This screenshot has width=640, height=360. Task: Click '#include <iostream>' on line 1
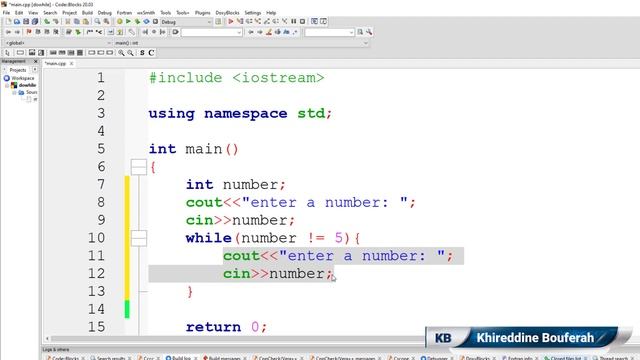pyautogui.click(x=236, y=78)
